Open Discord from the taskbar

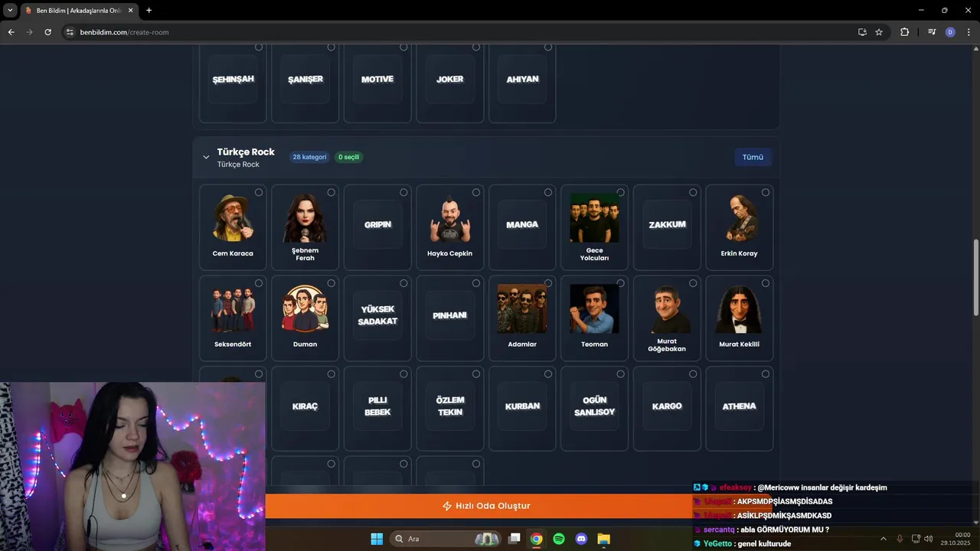pos(581,539)
